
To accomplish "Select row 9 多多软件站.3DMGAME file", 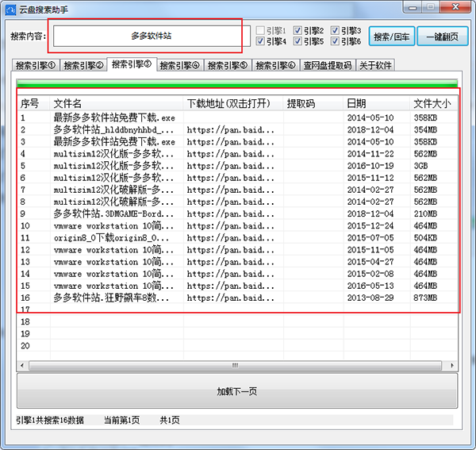I will click(113, 213).
